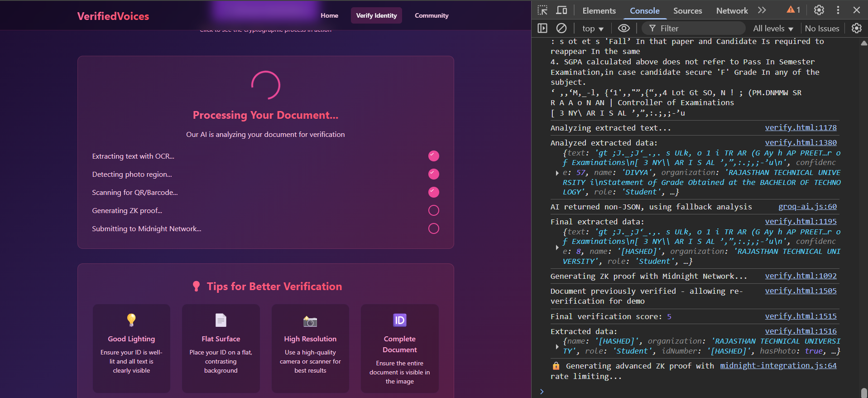Click 'Generating ZK proof with Midnight Network...' log
The image size is (868, 398).
[648, 277]
